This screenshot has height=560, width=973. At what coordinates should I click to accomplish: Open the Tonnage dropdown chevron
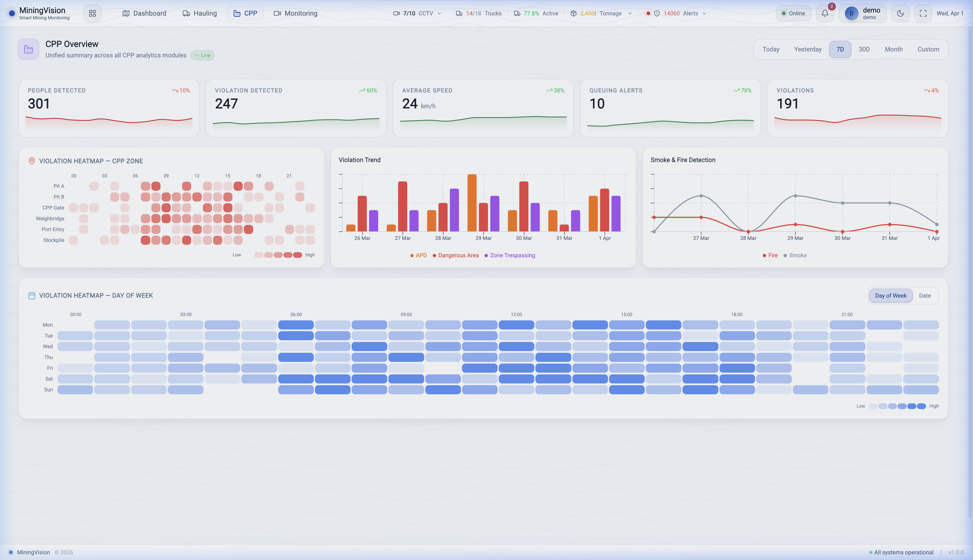[630, 13]
